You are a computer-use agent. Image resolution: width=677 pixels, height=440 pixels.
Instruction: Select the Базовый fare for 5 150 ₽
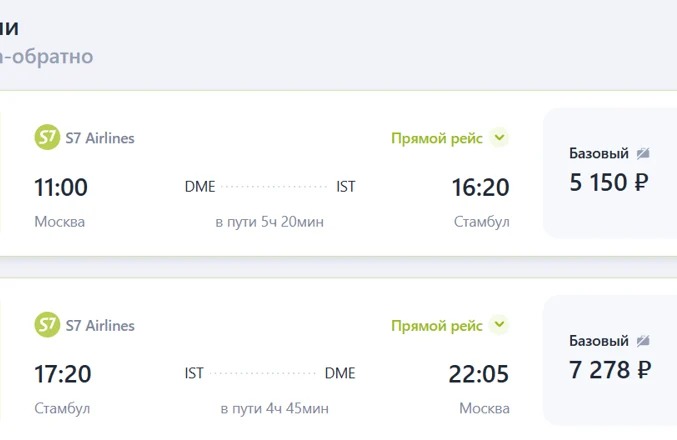pos(609,172)
